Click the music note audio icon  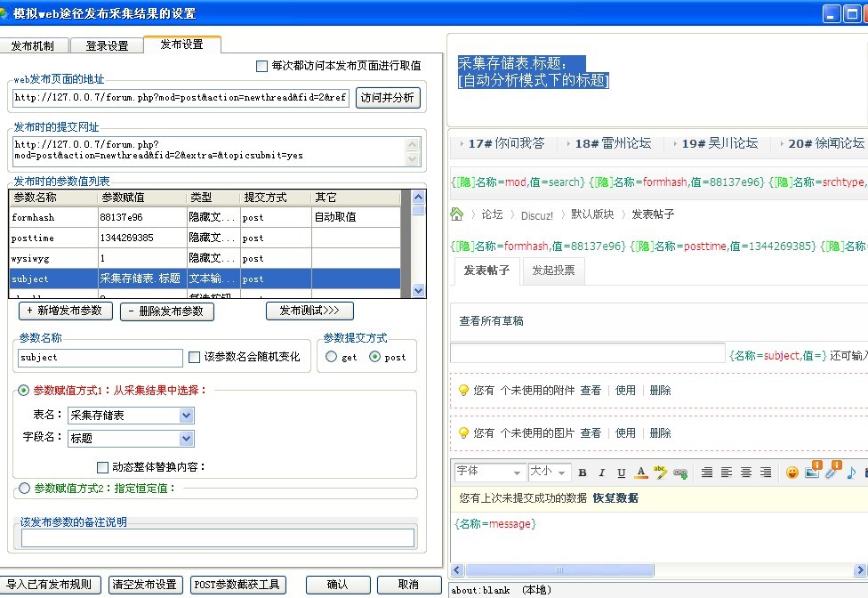(x=851, y=473)
